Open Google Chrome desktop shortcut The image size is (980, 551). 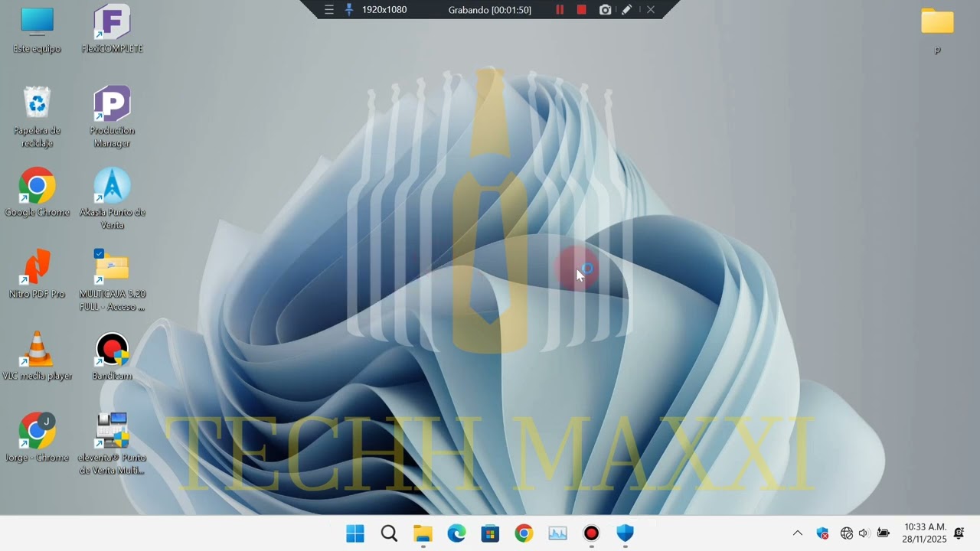37,192
